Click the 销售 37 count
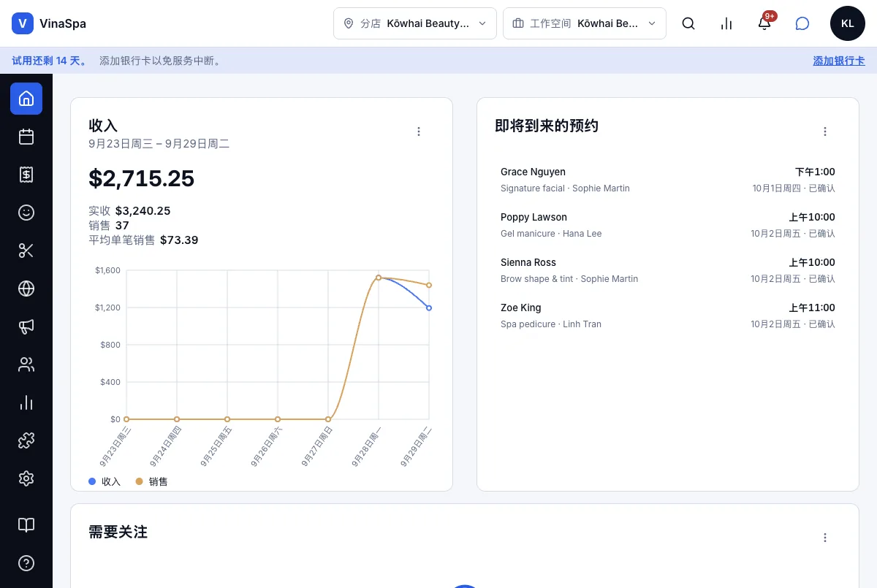Image resolution: width=877 pixels, height=588 pixels. click(122, 225)
